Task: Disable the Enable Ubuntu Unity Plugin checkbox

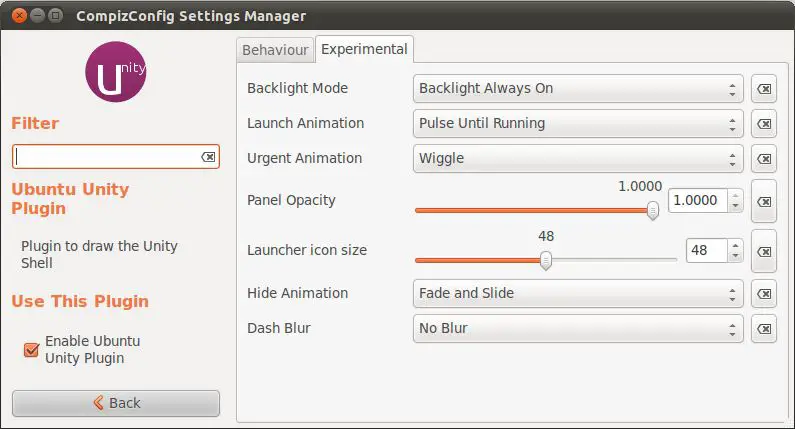Action: point(32,350)
